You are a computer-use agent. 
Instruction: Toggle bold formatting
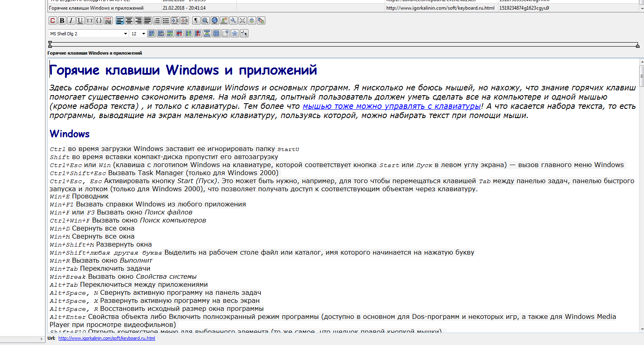[62, 20]
